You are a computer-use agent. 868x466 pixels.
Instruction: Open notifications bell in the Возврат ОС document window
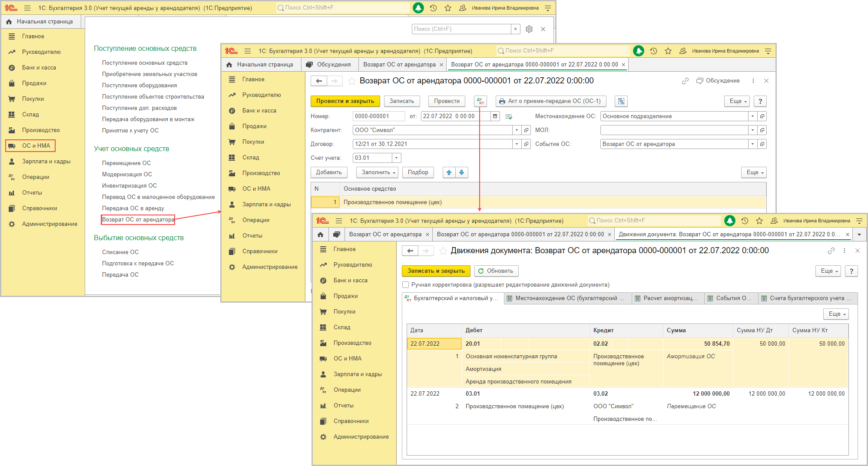tap(639, 51)
